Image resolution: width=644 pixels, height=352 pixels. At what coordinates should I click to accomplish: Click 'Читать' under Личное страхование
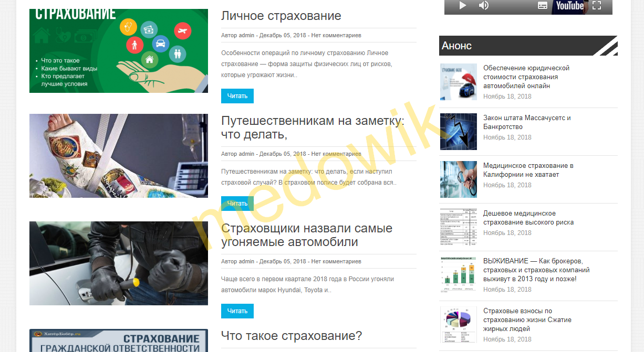pos(237,96)
